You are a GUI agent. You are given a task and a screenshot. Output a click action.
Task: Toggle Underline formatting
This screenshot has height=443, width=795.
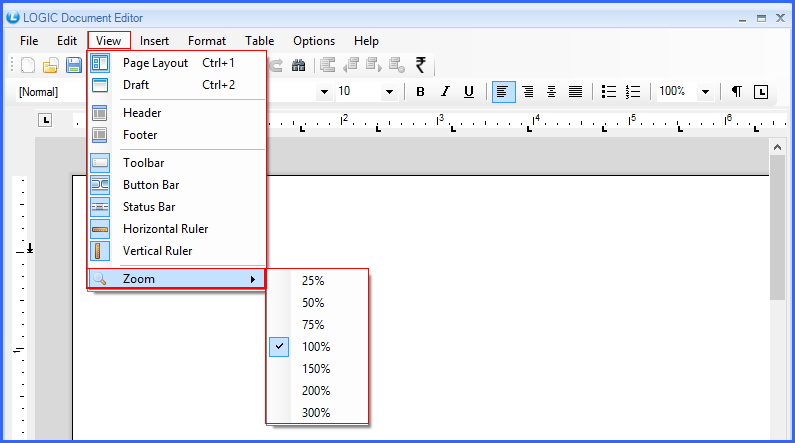click(x=469, y=92)
